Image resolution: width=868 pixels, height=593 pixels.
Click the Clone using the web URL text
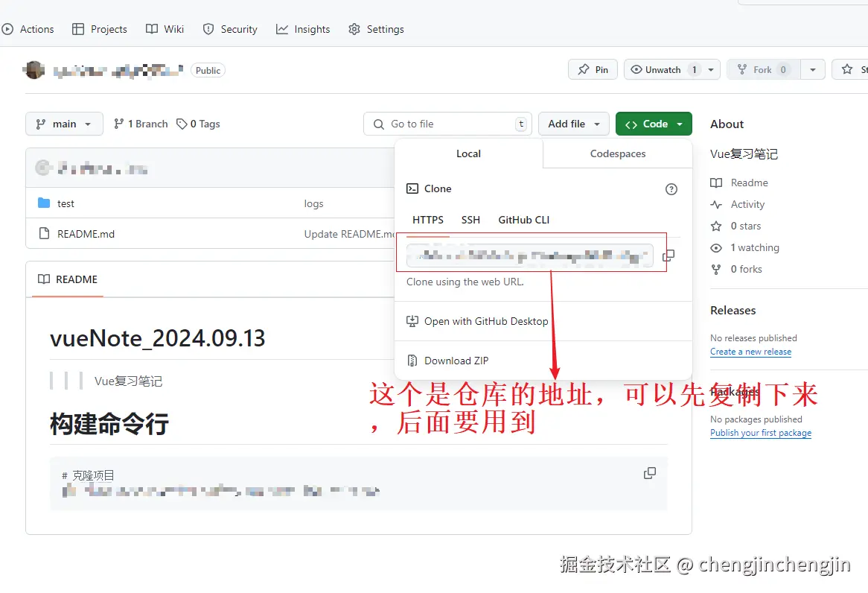point(465,282)
